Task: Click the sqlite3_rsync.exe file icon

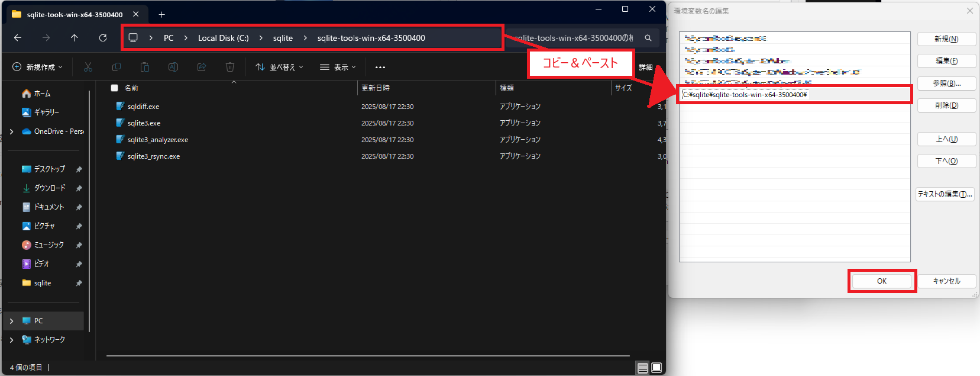Action: [x=120, y=156]
